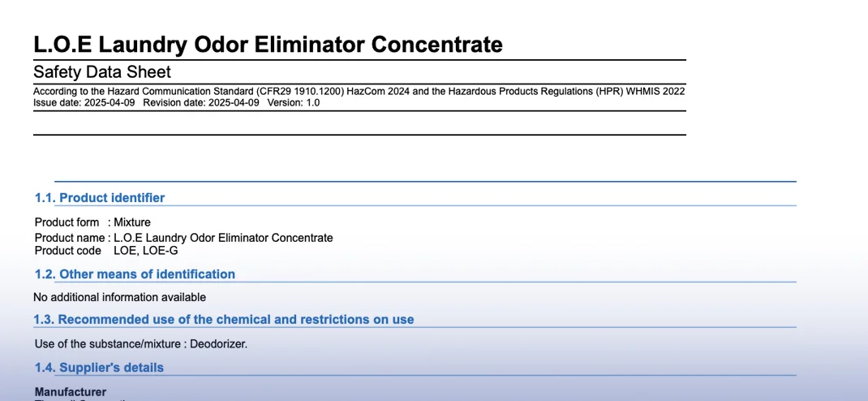Viewport: 868px width, 401px height.
Task: Click the product name value in section 1.1
Action: (223, 238)
